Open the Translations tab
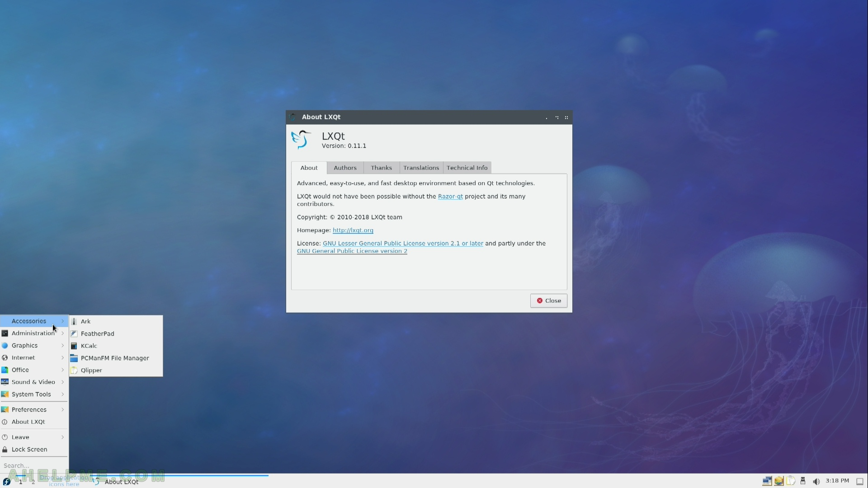 [x=421, y=168]
